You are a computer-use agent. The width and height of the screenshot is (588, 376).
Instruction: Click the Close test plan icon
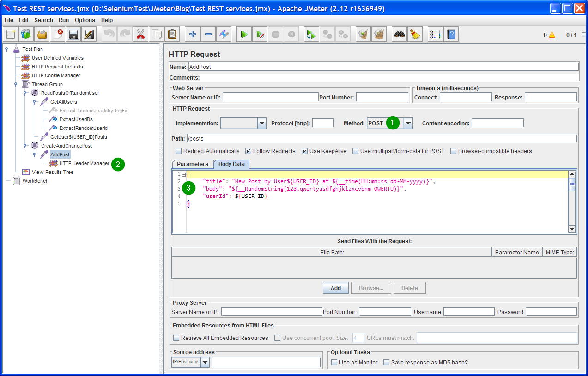coord(58,34)
